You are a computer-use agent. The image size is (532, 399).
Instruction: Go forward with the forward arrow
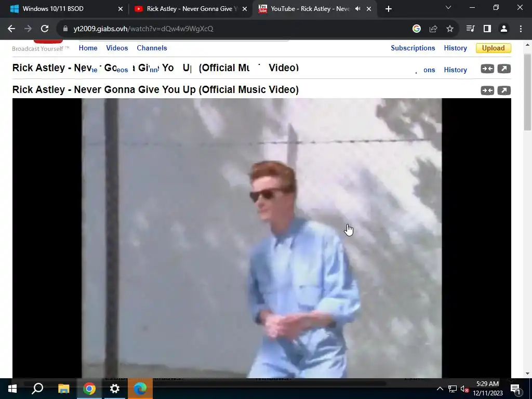click(28, 29)
